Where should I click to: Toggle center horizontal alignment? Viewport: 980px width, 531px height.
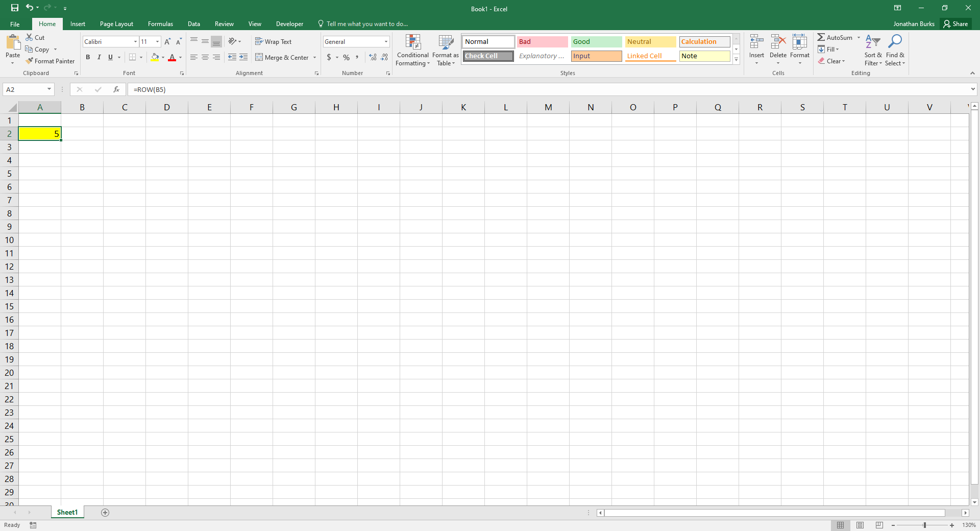click(x=205, y=57)
